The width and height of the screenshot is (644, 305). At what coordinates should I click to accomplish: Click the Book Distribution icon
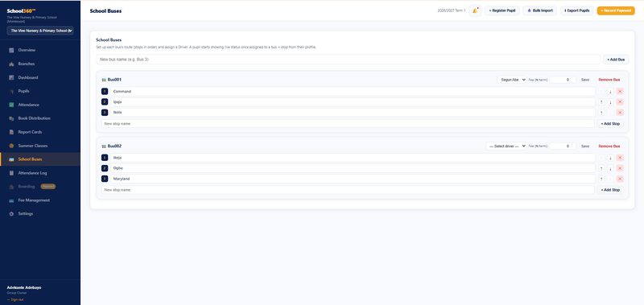pyautogui.click(x=11, y=118)
